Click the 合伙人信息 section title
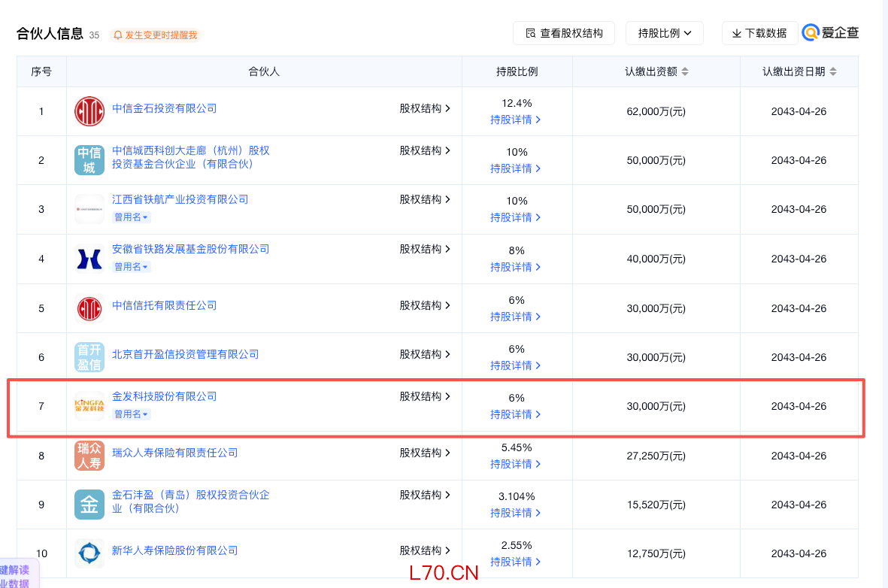 (50, 34)
